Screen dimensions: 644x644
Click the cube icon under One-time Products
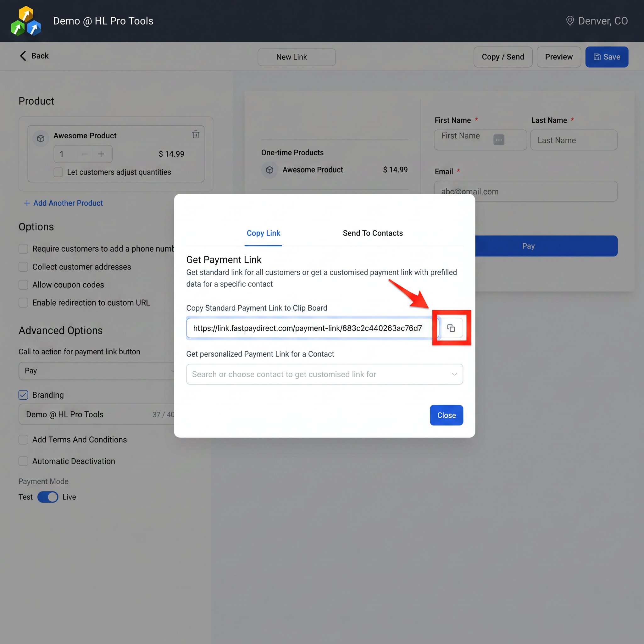(270, 170)
